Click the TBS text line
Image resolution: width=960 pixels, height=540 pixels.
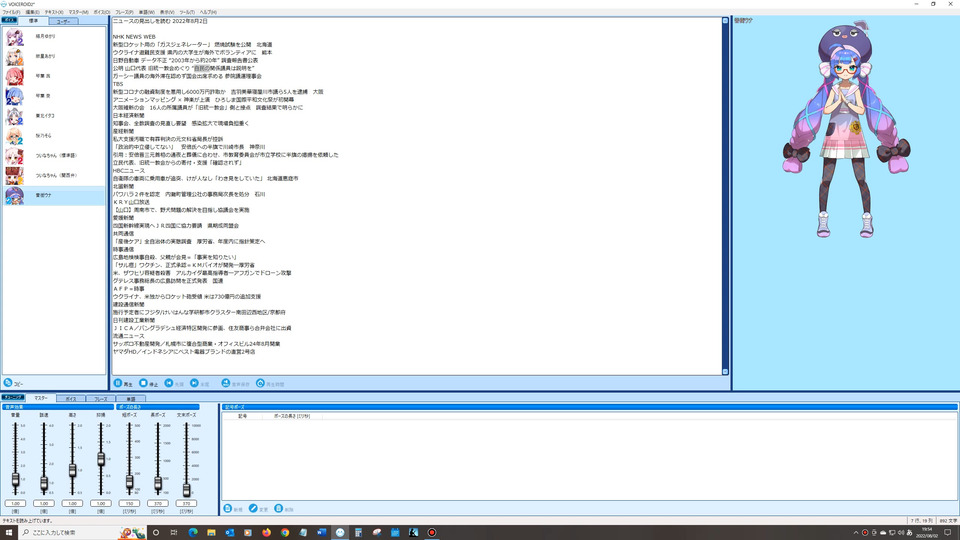(118, 84)
